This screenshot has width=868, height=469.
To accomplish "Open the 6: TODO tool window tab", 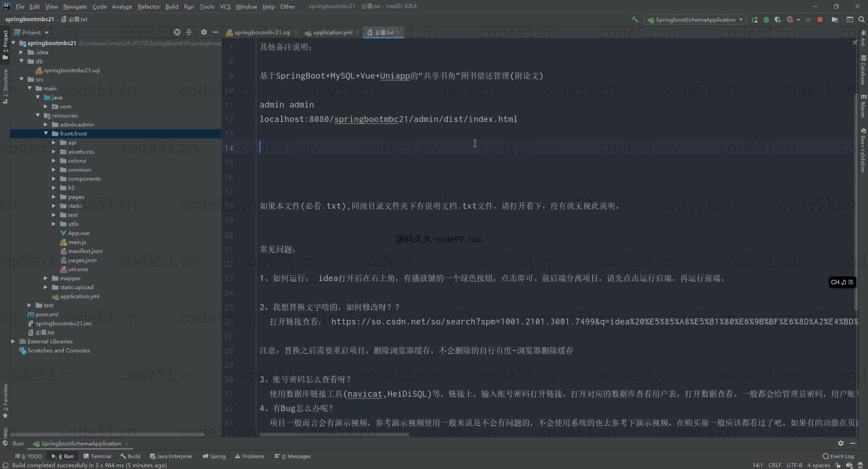I will pos(29,456).
